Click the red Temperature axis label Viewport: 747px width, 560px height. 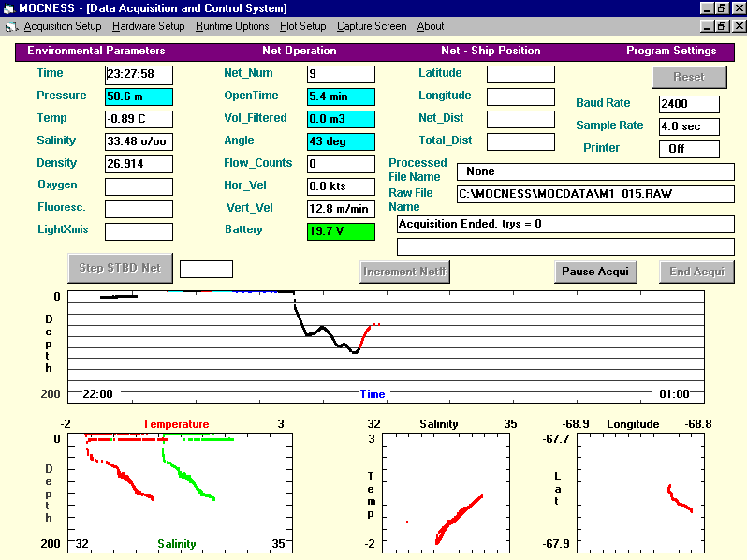[x=176, y=424]
